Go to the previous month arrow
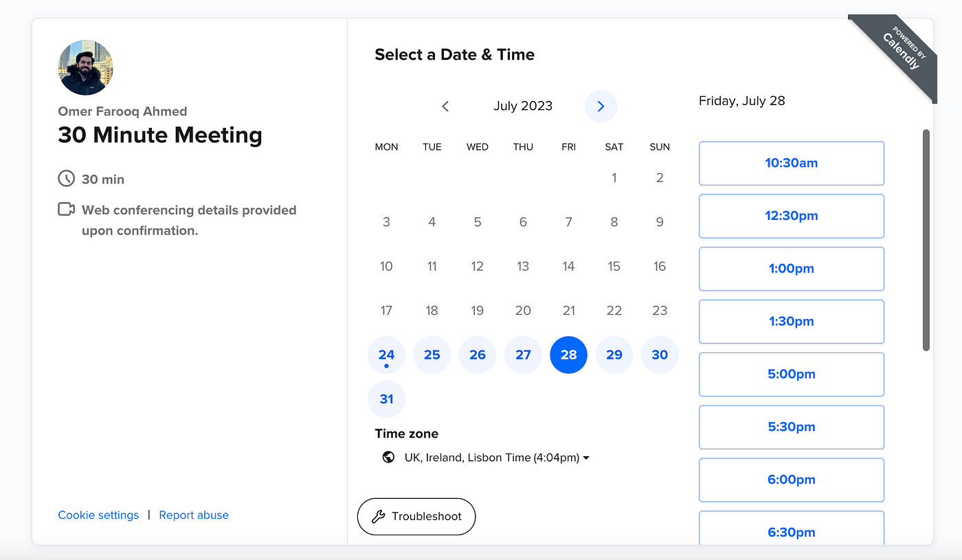 tap(445, 107)
